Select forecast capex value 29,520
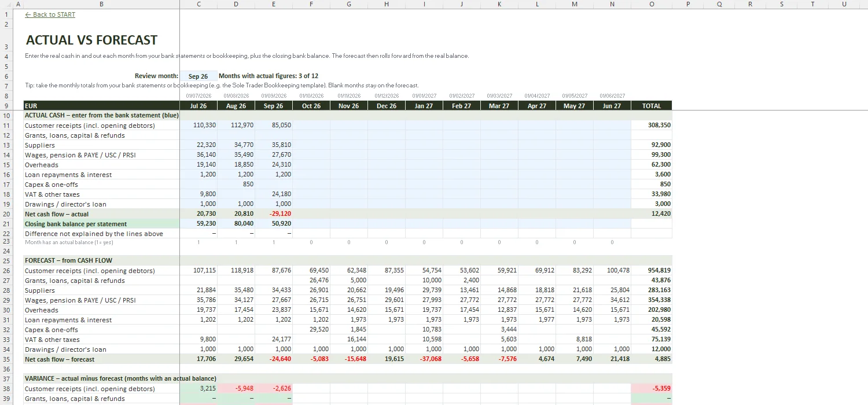Screen dimensions: 868x405 311,330
